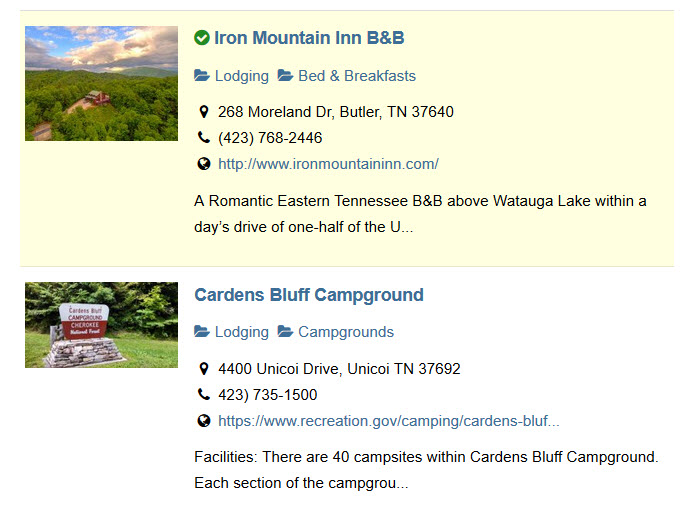Image resolution: width=690 pixels, height=519 pixels.
Task: Click phone icon next to 423) 735-1500
Action: point(204,395)
